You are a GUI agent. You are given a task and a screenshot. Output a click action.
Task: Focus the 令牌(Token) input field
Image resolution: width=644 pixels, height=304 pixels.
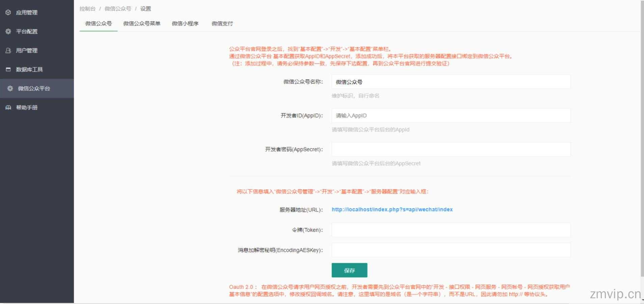click(451, 230)
